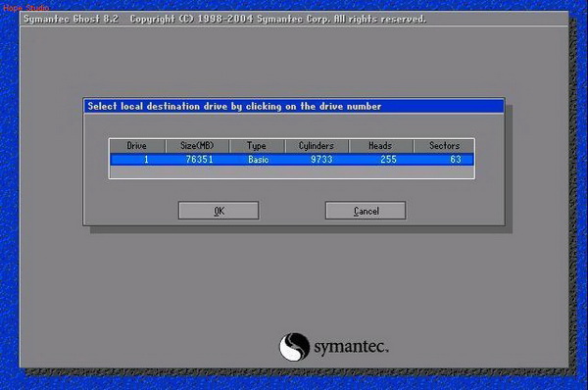Click the Type column header
The height and width of the screenshot is (390, 588).
coord(257,145)
